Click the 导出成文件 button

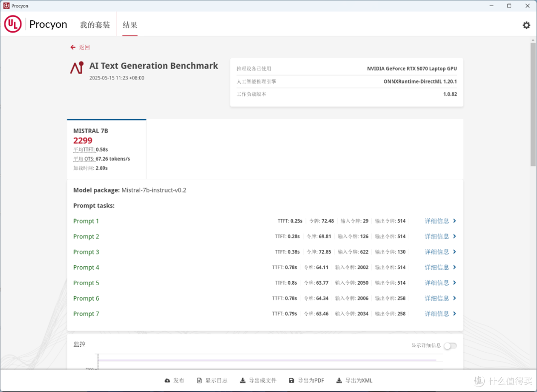click(258, 381)
